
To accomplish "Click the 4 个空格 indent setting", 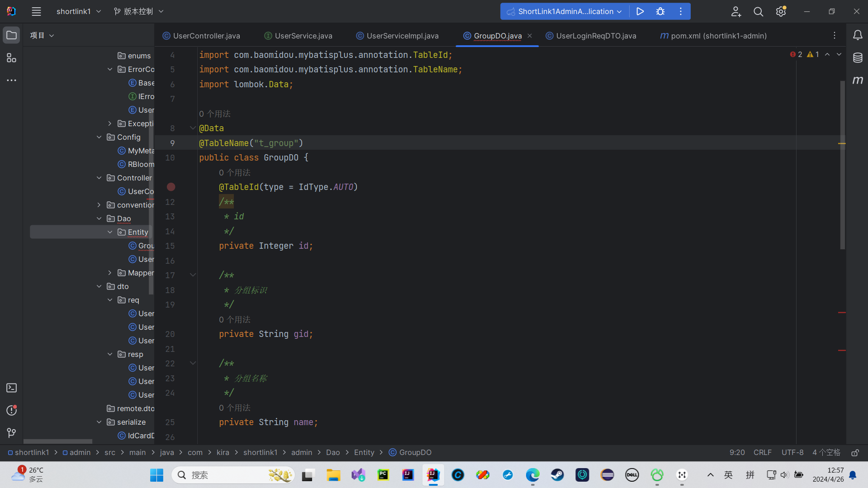I will tap(826, 453).
